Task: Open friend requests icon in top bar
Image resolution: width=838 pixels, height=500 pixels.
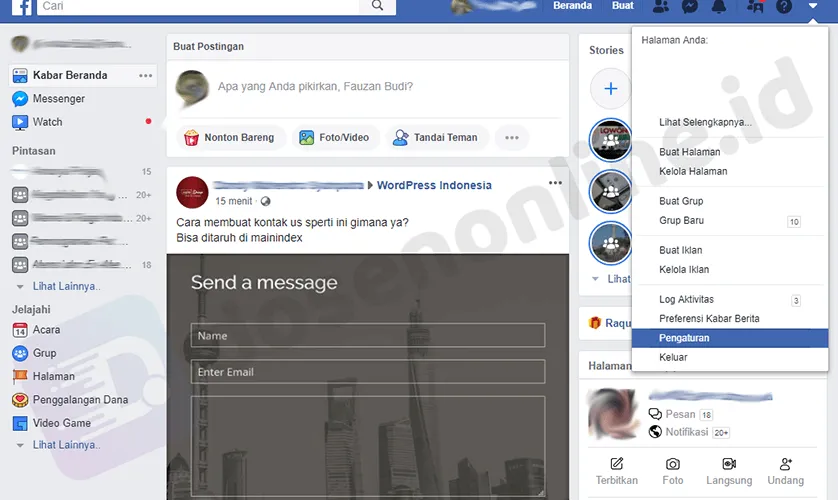Action: point(660,7)
